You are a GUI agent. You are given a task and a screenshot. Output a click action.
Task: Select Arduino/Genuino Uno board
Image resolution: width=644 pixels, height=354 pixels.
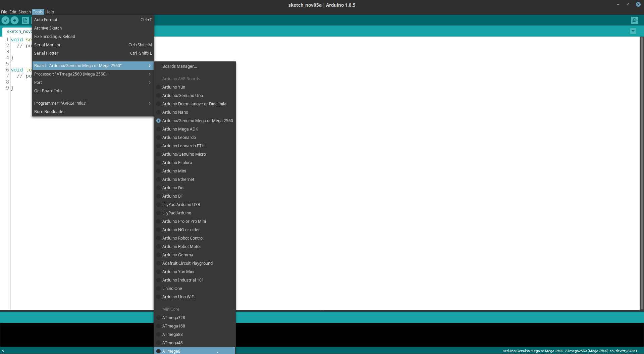pyautogui.click(x=195, y=96)
